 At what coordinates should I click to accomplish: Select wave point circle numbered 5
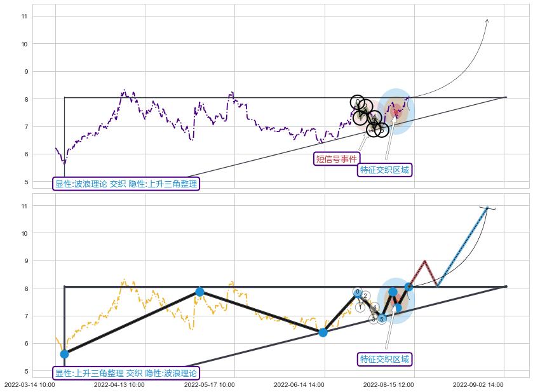(x=382, y=319)
